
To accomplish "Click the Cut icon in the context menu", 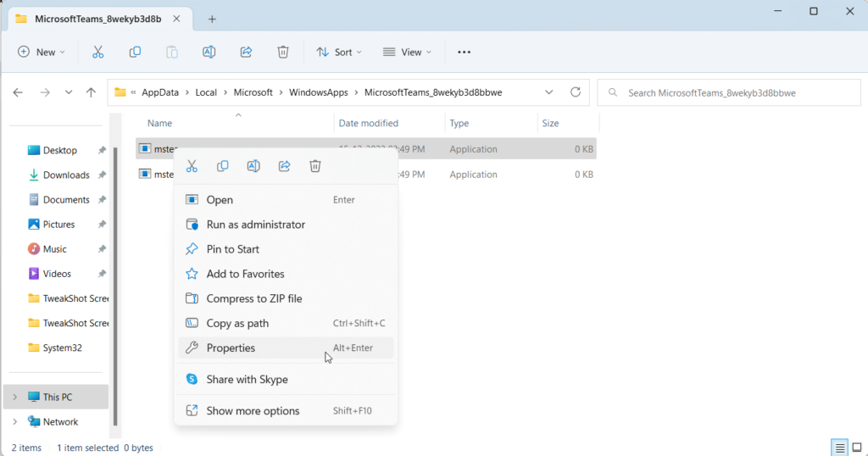I will pyautogui.click(x=192, y=166).
